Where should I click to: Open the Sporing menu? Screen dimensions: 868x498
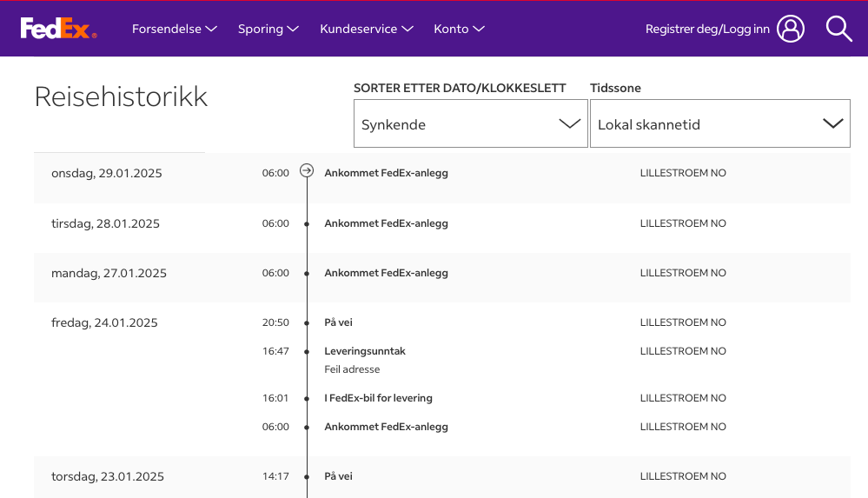(268, 29)
